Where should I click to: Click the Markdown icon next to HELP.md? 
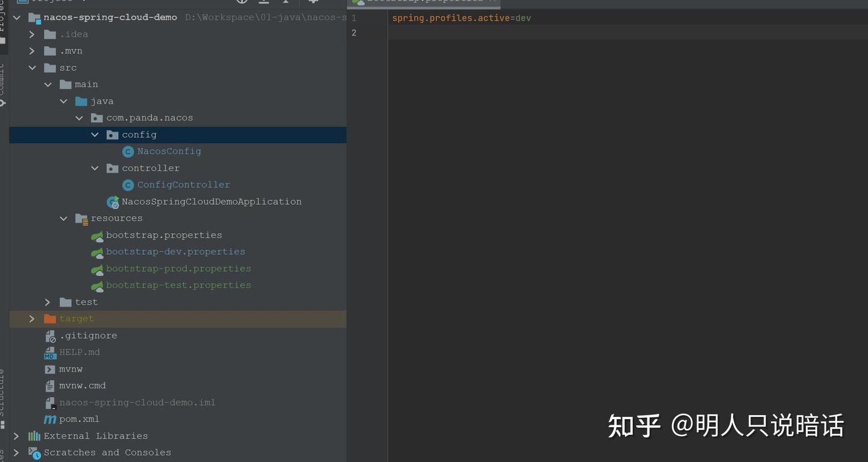pyautogui.click(x=50, y=352)
